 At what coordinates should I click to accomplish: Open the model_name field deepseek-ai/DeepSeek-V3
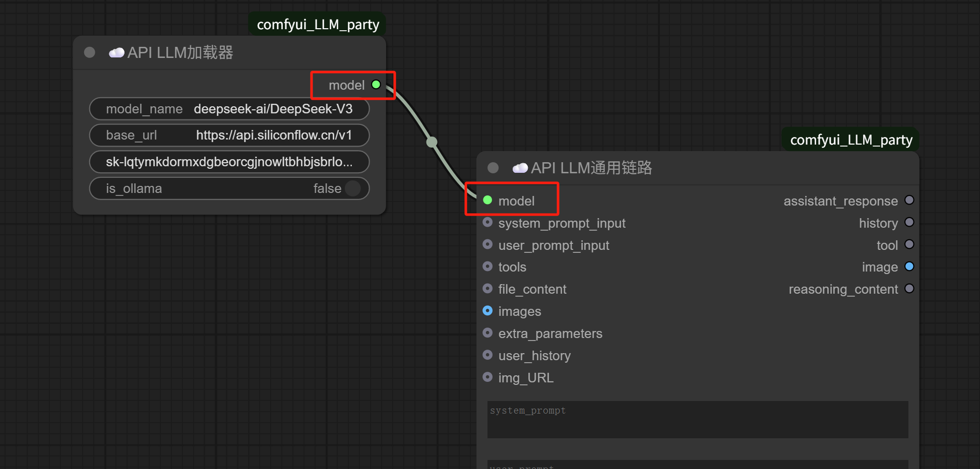(229, 109)
